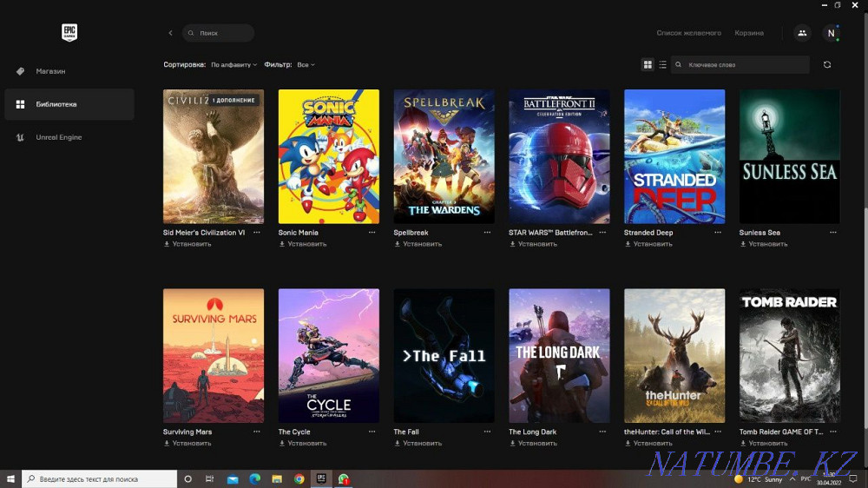Open Windows Start menu
This screenshot has width=868, height=488.
tap(11, 478)
